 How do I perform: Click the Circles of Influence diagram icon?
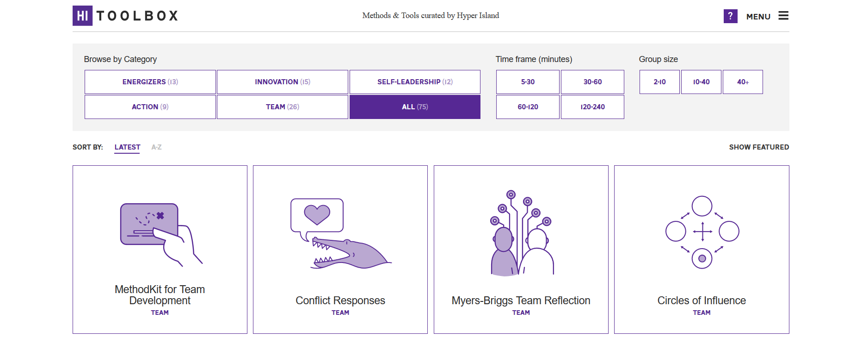(702, 232)
